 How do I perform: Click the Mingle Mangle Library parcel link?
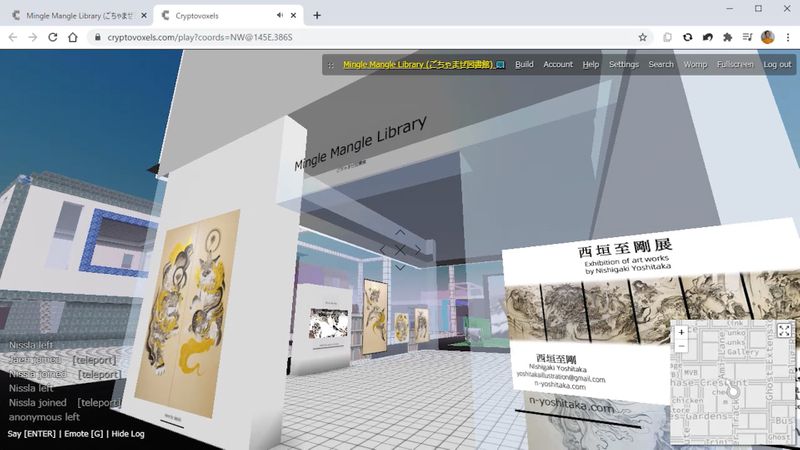tap(419, 64)
